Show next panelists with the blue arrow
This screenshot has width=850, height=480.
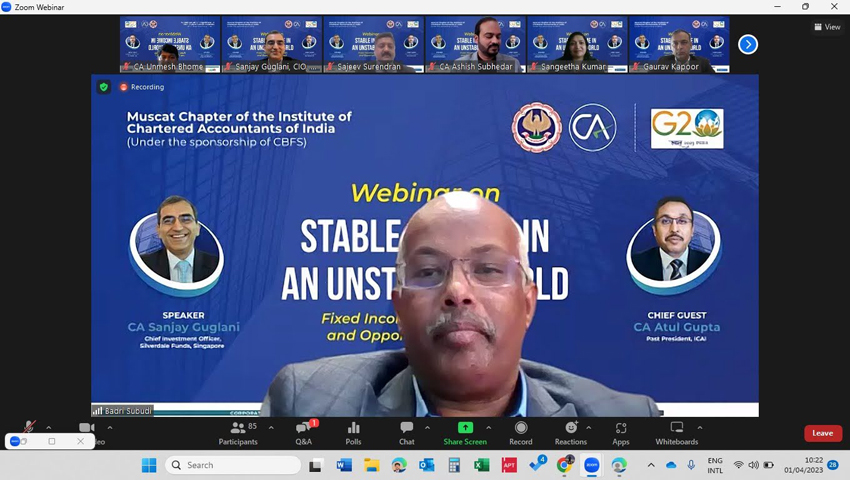click(748, 44)
